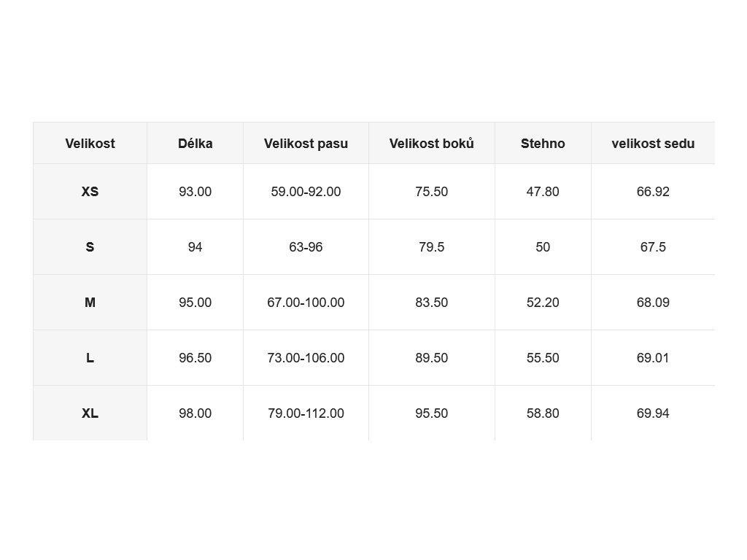Click the velikost sedu column header
Viewport: 747px width, 560px height.
[x=653, y=144]
